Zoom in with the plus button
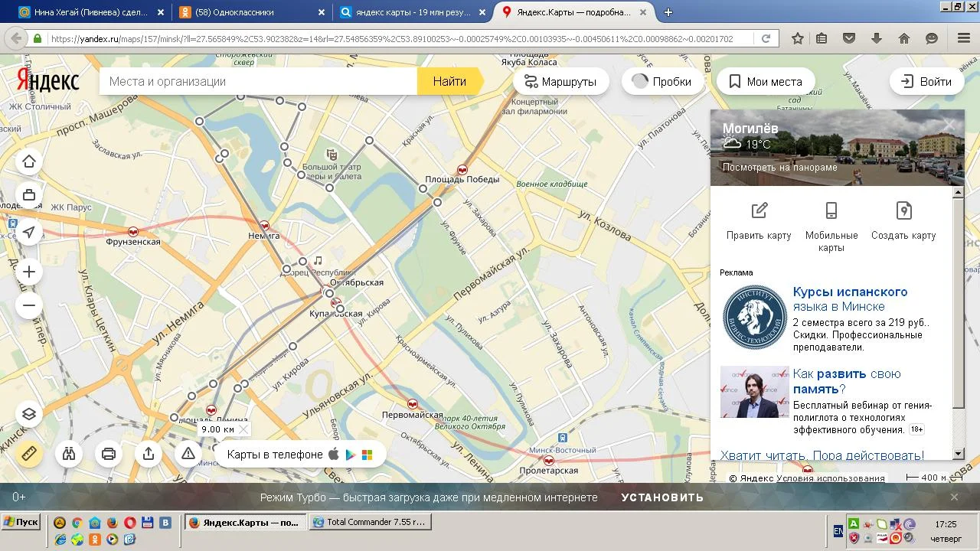The width and height of the screenshot is (980, 551). (29, 272)
